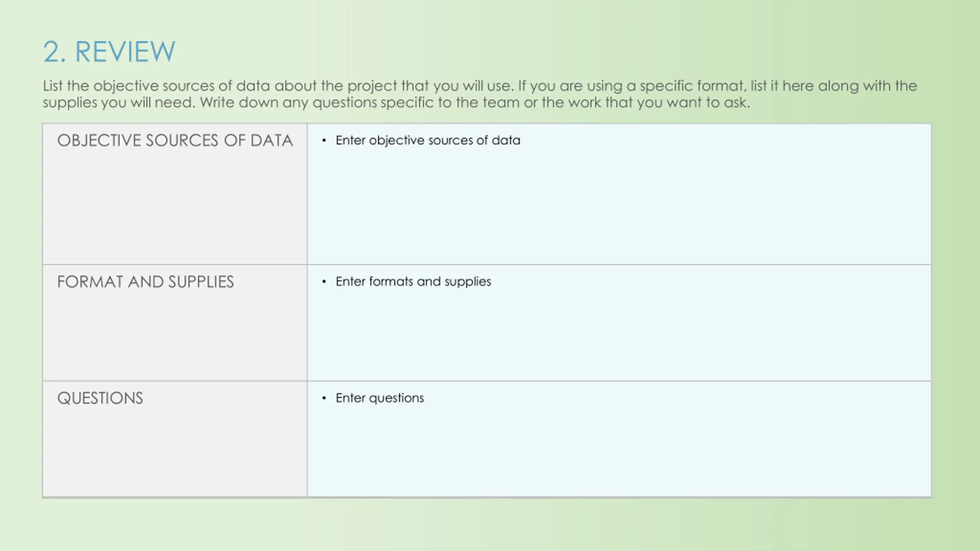The width and height of the screenshot is (980, 551).
Task: Click the word 'REVIEW' in the heading
Action: (125, 52)
